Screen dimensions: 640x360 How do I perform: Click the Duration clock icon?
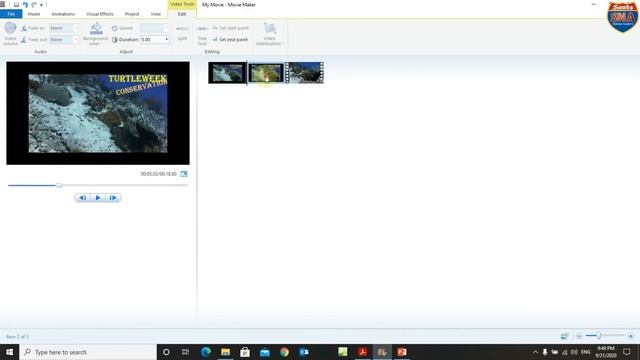click(115, 40)
